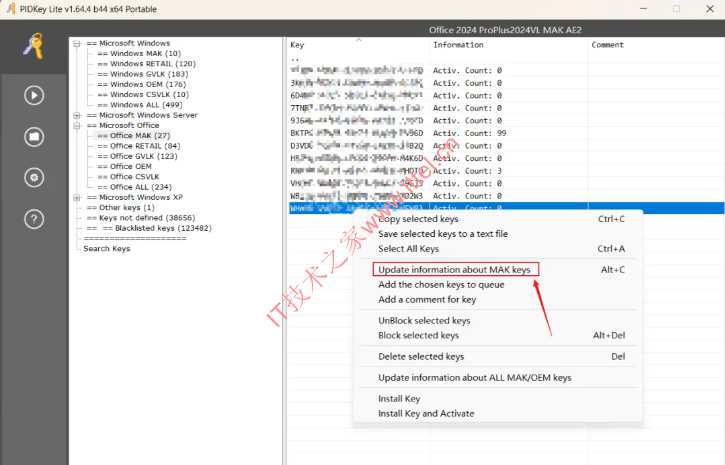
Task: Select Office CSVLK tree entry
Action: pos(128,177)
